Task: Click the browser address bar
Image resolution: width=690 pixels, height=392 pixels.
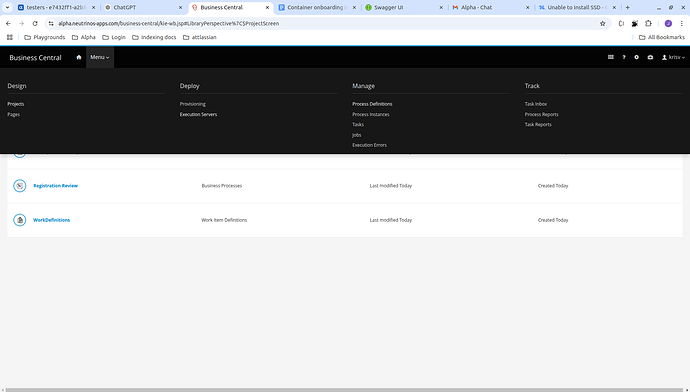Action: pyautogui.click(x=326, y=23)
